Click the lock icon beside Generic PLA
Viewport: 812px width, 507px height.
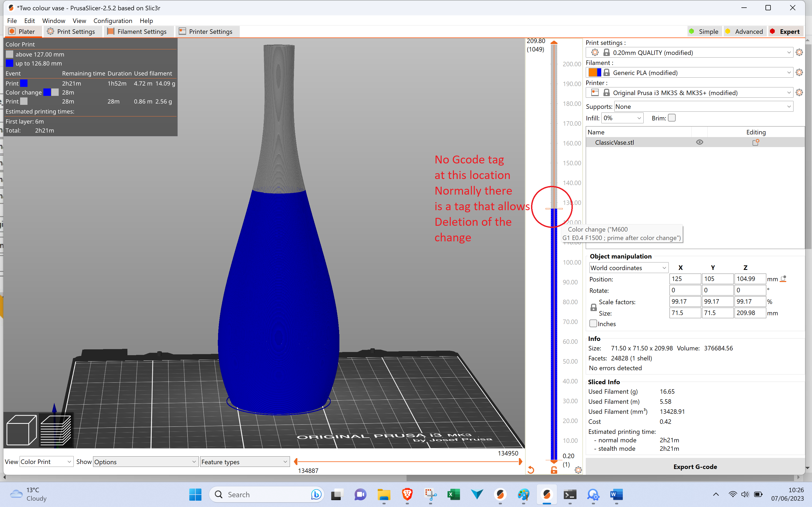(607, 72)
